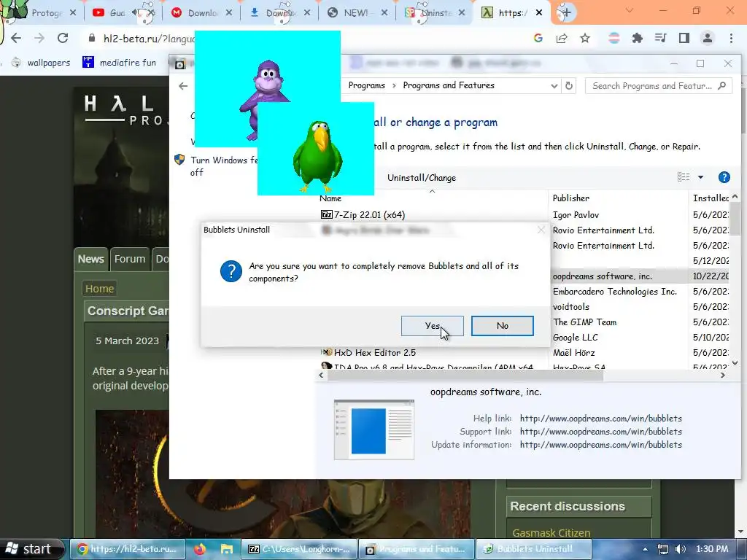The image size is (747, 560).
Task: Sort the list by Publisher column
Action: point(570,198)
